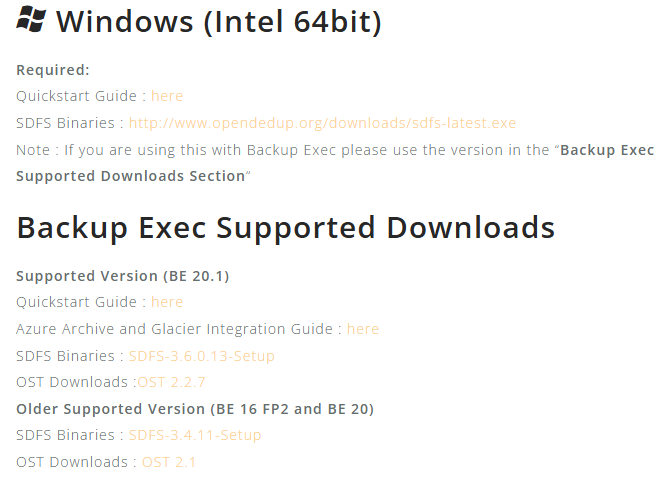Click the bold "Supported Downloads Section" text in the note
This screenshot has height=479, width=661.
(130, 176)
